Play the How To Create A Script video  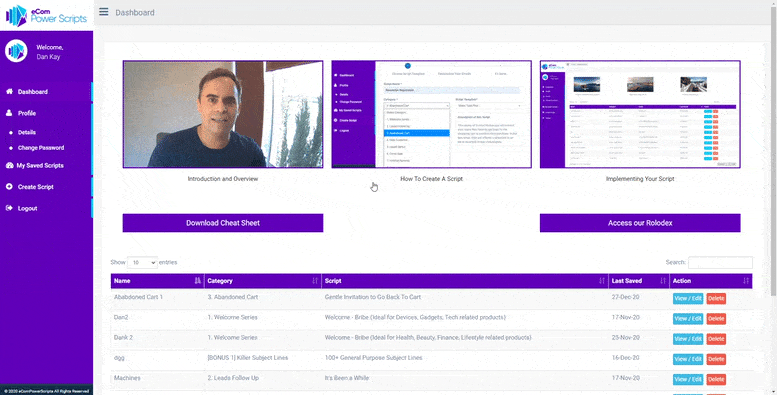[432, 114]
